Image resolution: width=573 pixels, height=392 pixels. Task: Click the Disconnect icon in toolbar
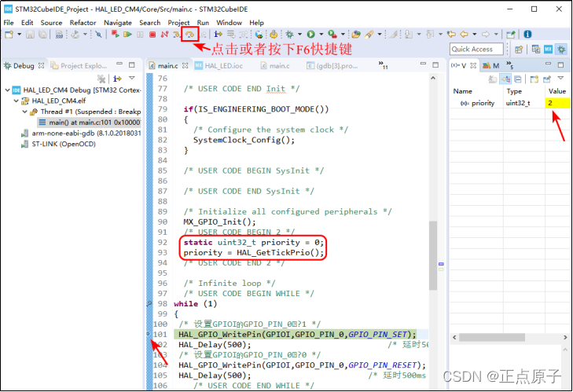tap(165, 35)
